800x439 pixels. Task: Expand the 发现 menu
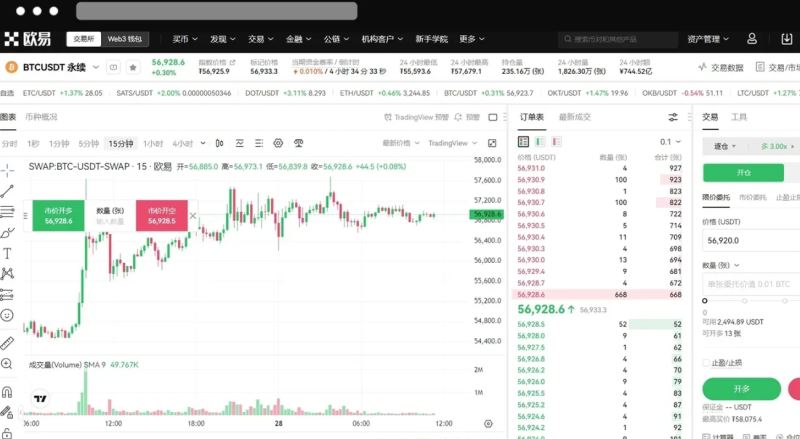tap(222, 39)
